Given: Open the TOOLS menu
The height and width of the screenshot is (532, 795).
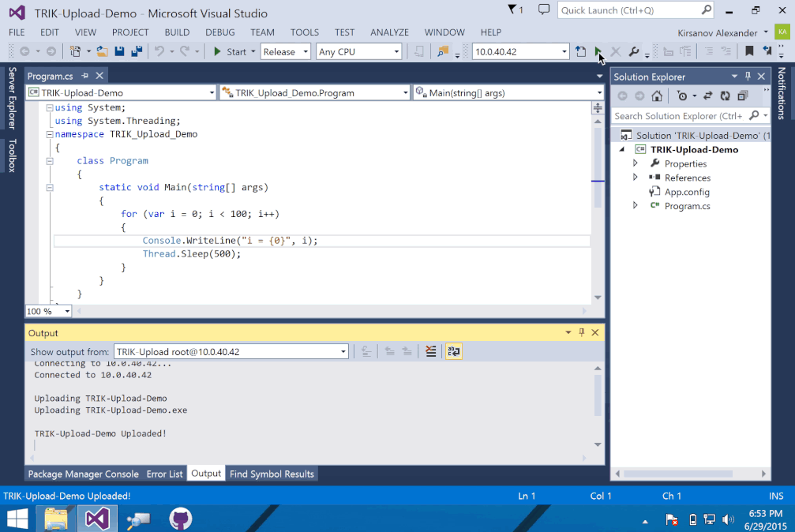Looking at the screenshot, I should point(304,32).
